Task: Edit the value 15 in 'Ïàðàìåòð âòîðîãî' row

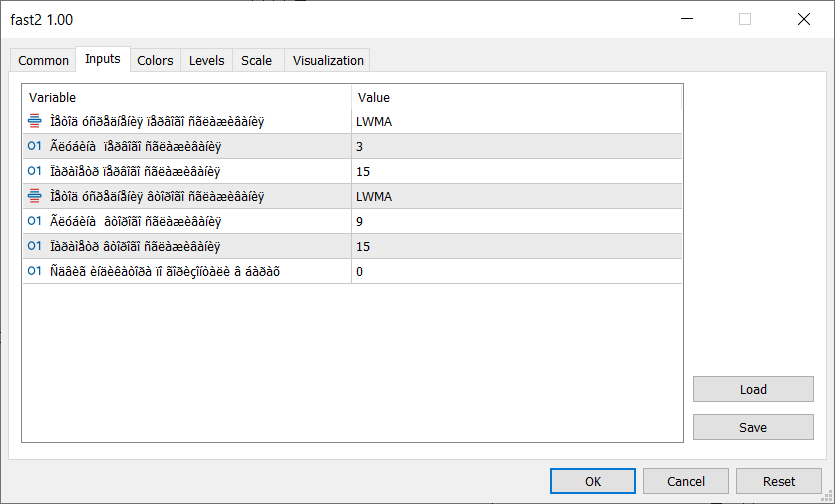Action: pos(517,247)
